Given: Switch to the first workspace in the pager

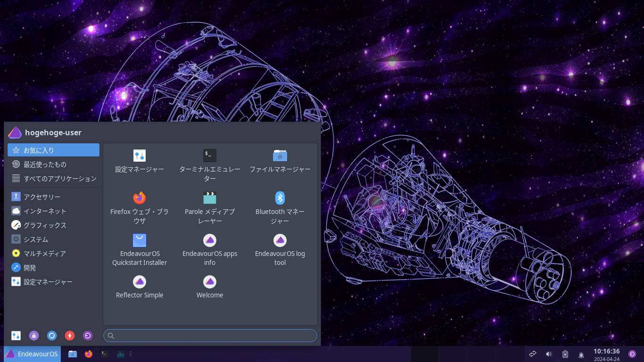Looking at the screenshot, I should click(425, 354).
